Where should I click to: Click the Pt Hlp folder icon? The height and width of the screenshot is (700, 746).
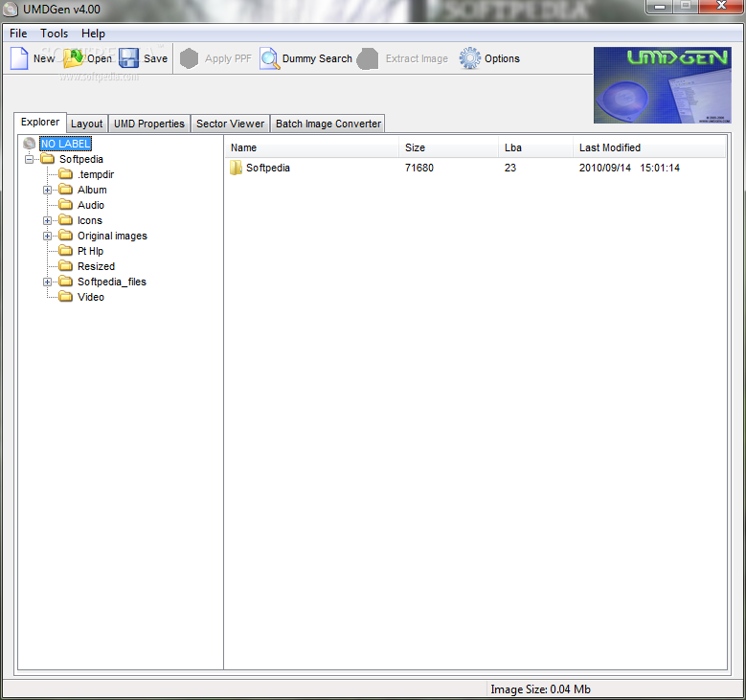click(x=66, y=250)
